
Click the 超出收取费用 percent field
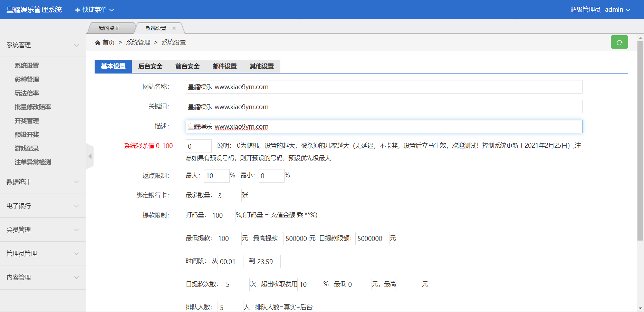click(310, 284)
